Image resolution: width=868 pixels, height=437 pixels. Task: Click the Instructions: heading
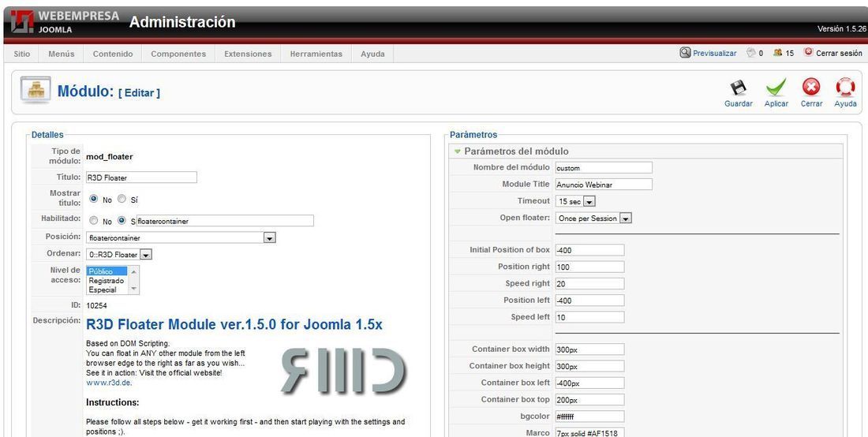112,402
